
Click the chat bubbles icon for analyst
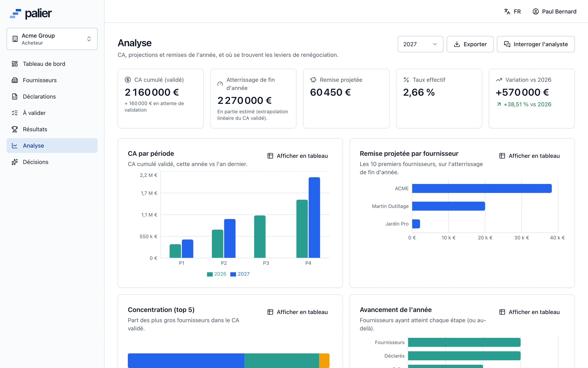(x=507, y=44)
